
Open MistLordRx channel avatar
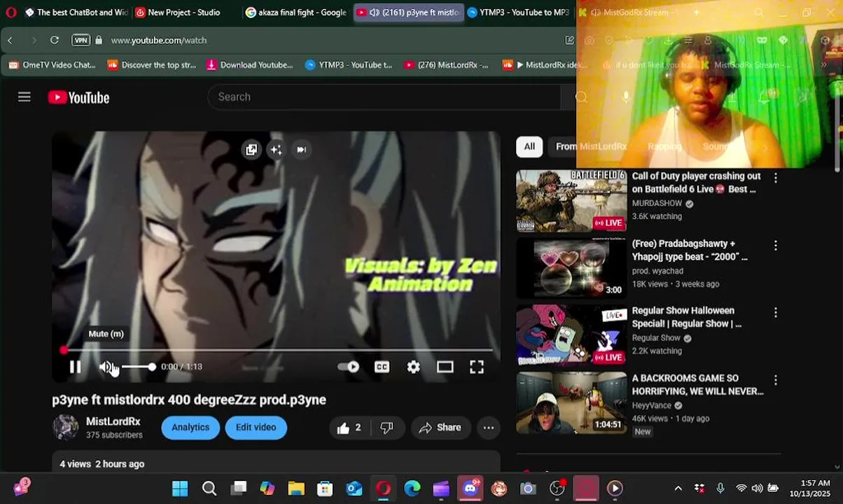[65, 427]
